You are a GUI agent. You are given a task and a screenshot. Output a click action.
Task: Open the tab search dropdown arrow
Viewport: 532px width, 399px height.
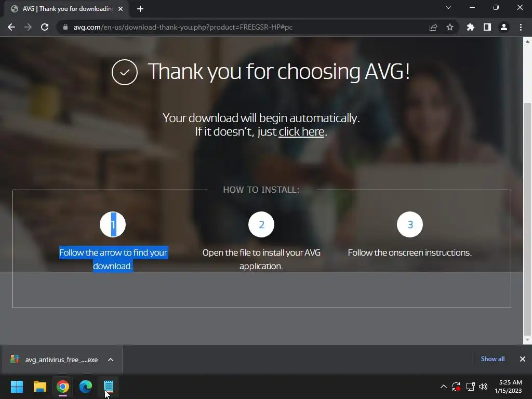(x=448, y=7)
